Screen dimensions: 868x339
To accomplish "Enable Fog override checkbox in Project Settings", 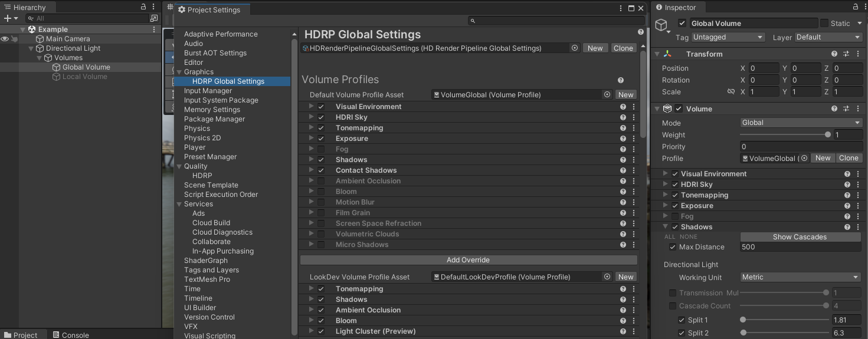I will click(x=321, y=149).
